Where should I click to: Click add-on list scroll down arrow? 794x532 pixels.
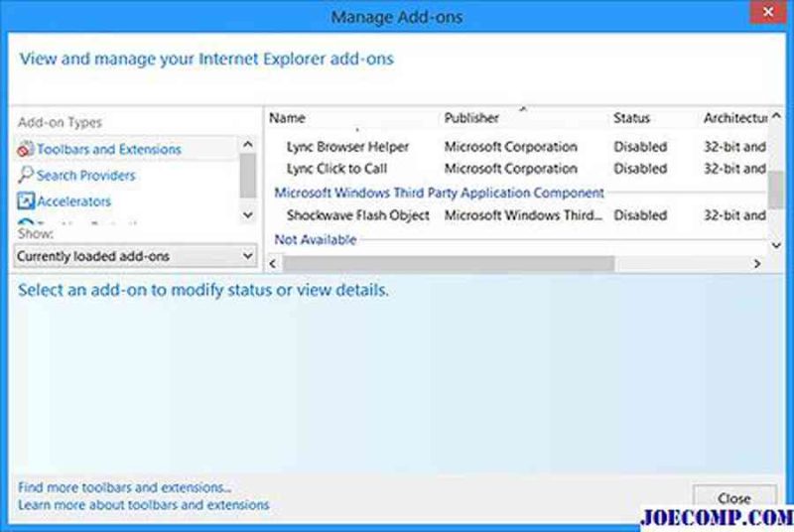[776, 245]
